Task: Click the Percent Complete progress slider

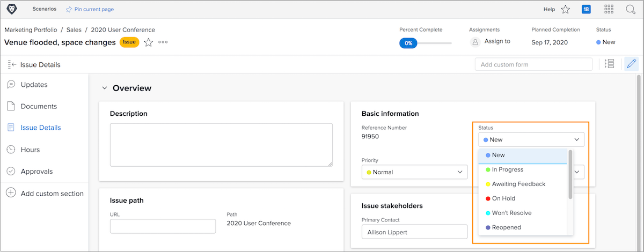Action: click(426, 43)
